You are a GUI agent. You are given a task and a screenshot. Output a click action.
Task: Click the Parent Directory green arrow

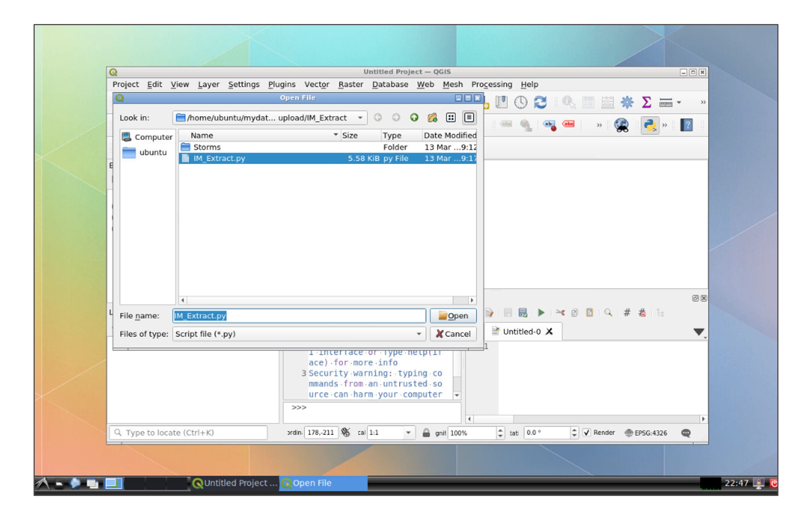coord(414,118)
